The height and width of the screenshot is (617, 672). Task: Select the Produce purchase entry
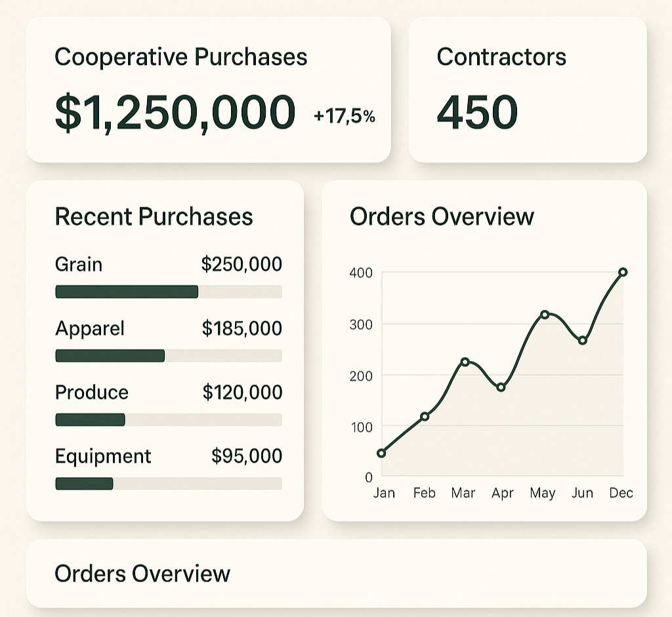click(92, 393)
